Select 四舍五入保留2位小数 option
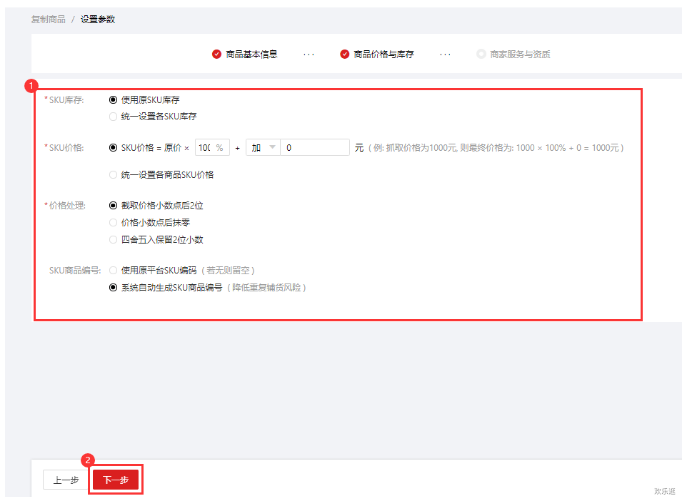The width and height of the screenshot is (688, 497). coord(113,240)
